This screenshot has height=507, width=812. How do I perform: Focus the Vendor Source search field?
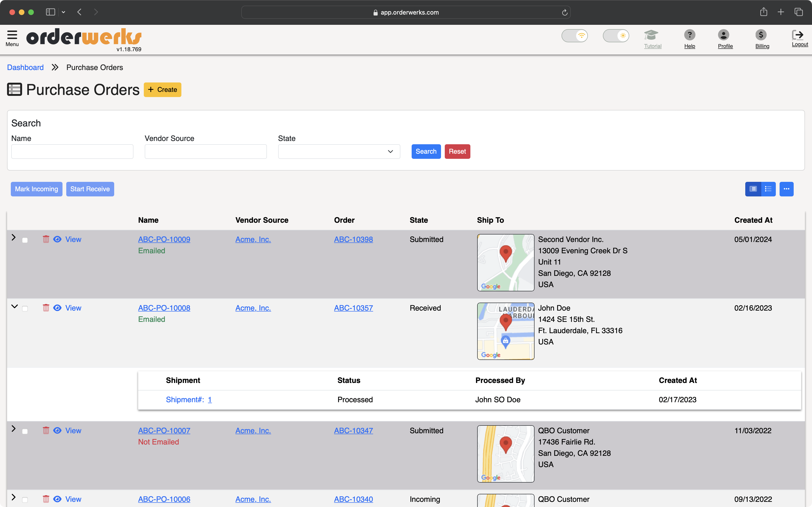[x=206, y=152]
